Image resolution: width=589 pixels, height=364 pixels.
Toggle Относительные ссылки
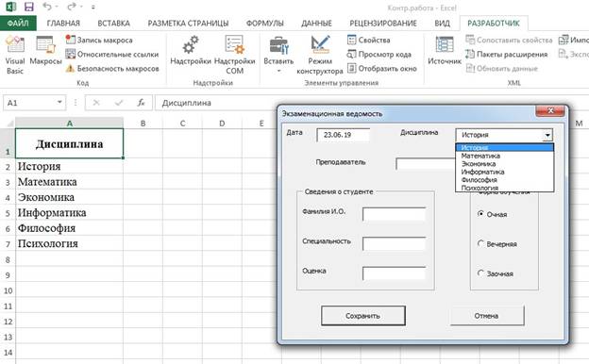(x=112, y=54)
